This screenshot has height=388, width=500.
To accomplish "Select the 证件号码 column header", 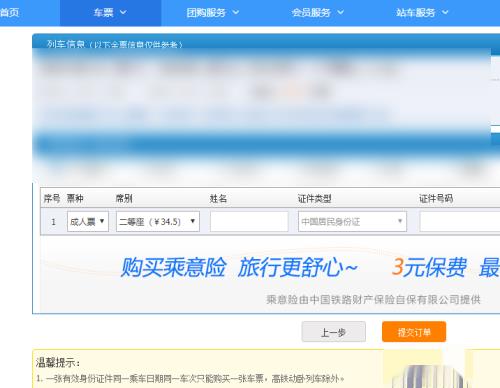I will point(436,199).
